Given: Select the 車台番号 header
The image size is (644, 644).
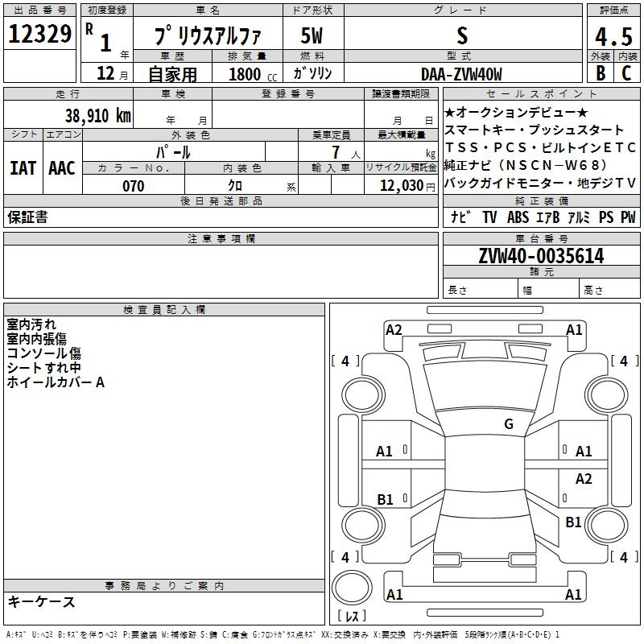Looking at the screenshot, I should tap(541, 238).
